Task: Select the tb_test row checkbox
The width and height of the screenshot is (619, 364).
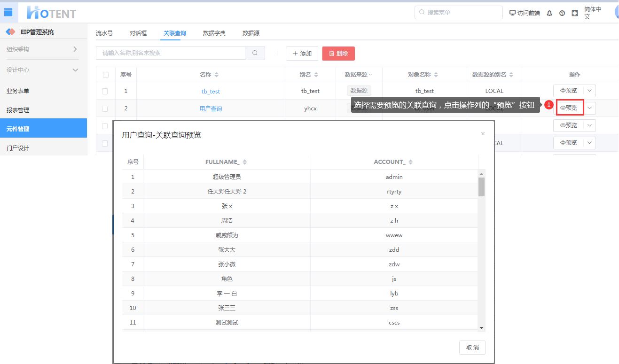Action: [105, 91]
